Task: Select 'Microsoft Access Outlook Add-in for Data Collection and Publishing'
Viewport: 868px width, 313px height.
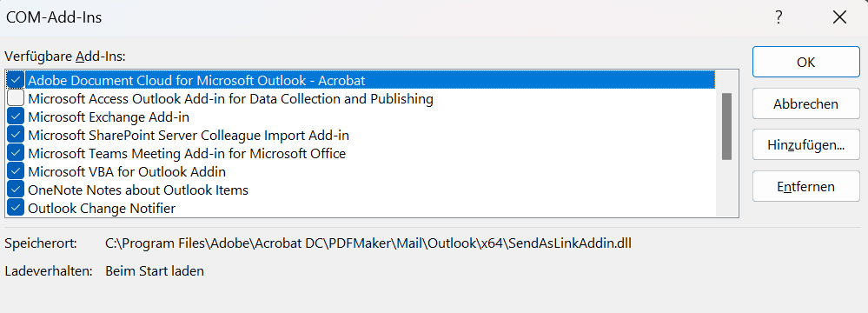Action: coord(230,99)
